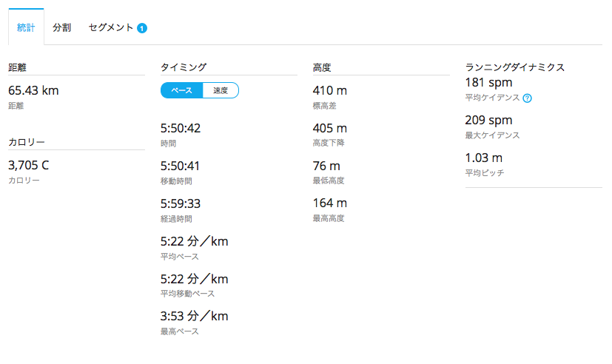Image resolution: width=612 pixels, height=364 pixels.
Task: Select the 3:53 分/km best pace
Action: coord(195,316)
